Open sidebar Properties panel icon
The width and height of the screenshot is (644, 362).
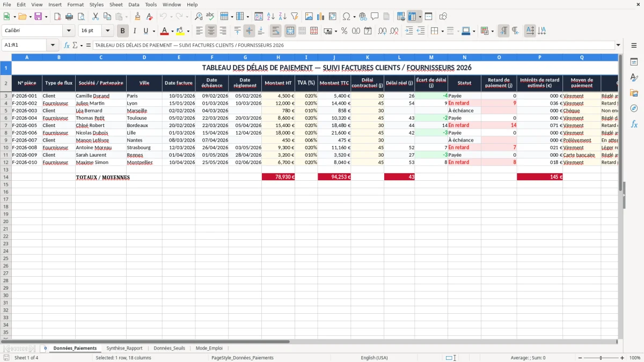click(x=634, y=62)
